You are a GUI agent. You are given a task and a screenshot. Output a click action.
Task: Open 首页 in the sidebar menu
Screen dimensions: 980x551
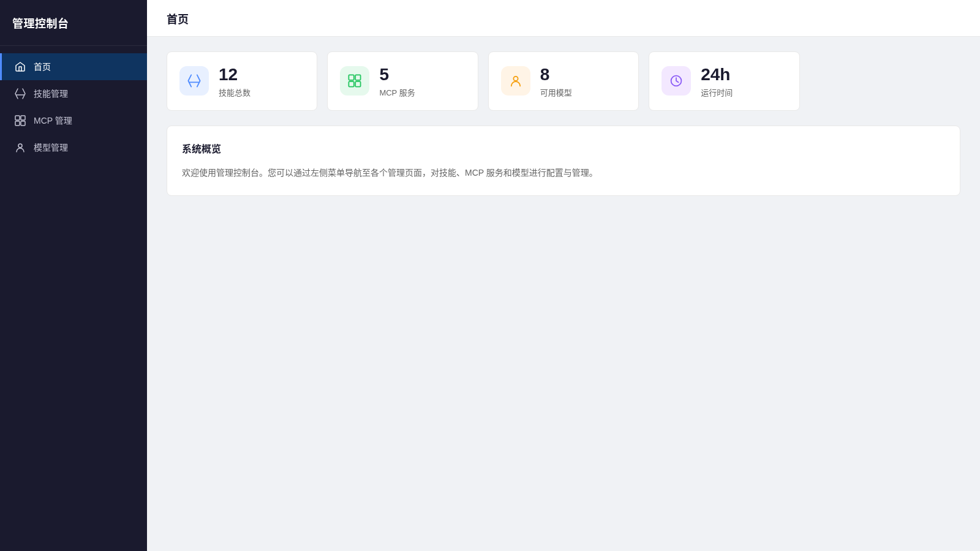coord(73,67)
